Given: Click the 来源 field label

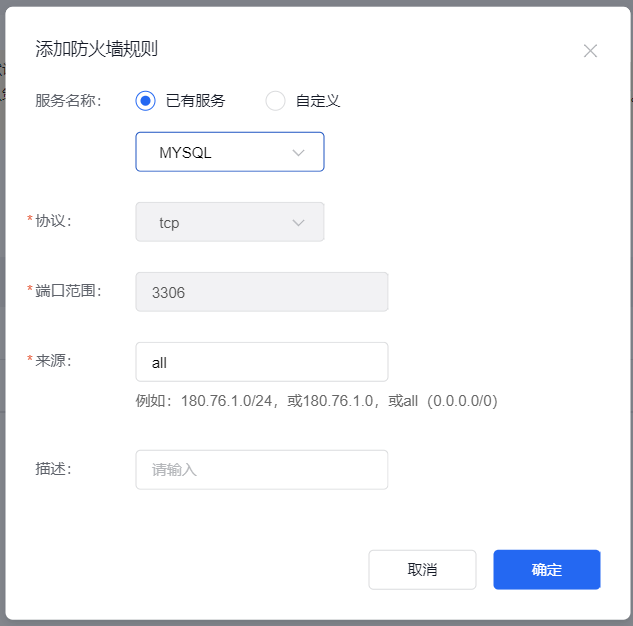Looking at the screenshot, I should (53, 361).
